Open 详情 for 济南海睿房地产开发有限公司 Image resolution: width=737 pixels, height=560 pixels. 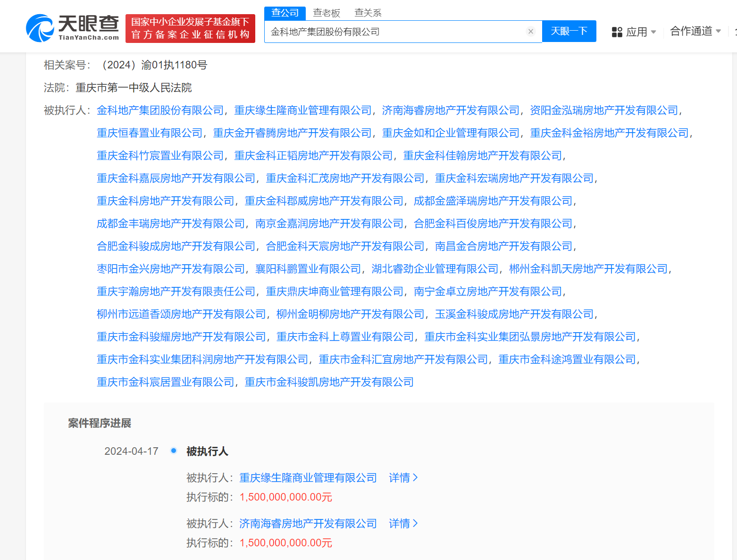[400, 524]
